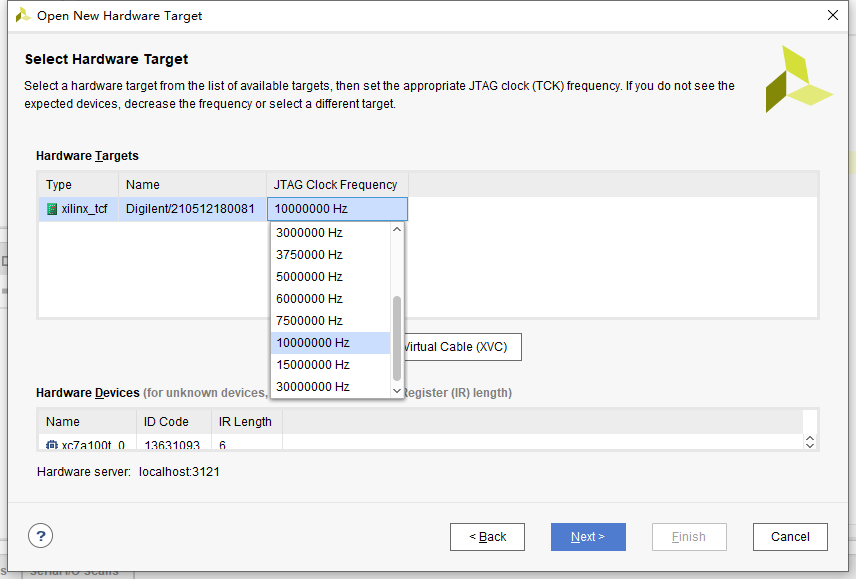Screen dimensions: 856x579
Task: Open help using the question mark icon
Action: point(40,536)
